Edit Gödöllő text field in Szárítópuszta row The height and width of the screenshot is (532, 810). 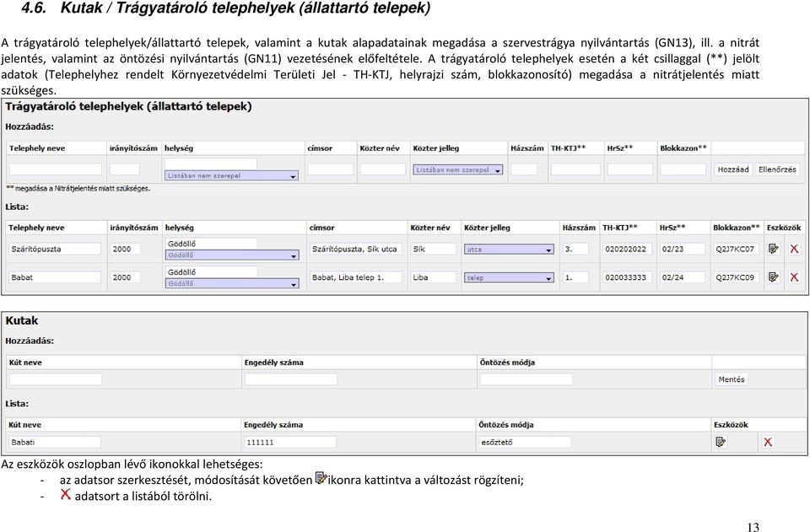click(x=211, y=243)
